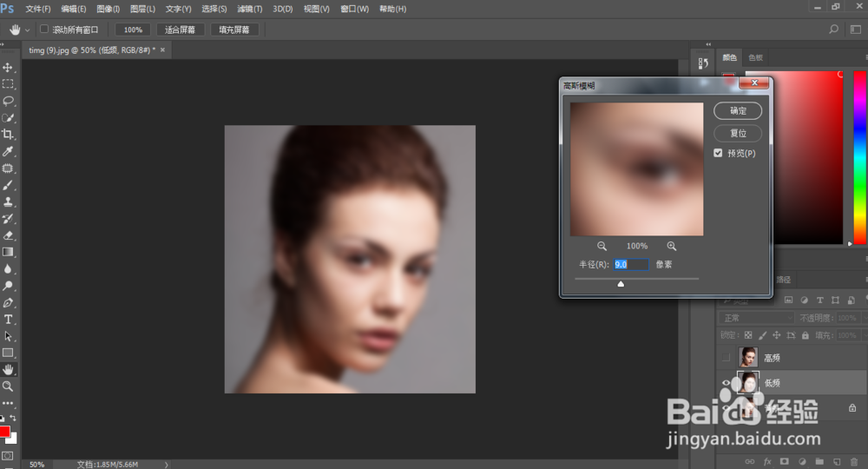Open the Hand tool preset dropdown arrow
Image resolution: width=868 pixels, height=469 pixels.
[27, 30]
